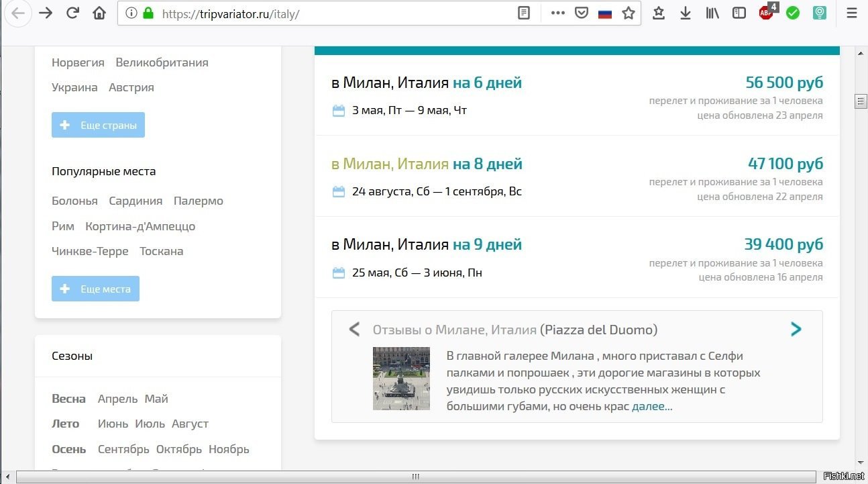Filter by Сентябрь month
The width and height of the screenshot is (868, 484).
[123, 449]
